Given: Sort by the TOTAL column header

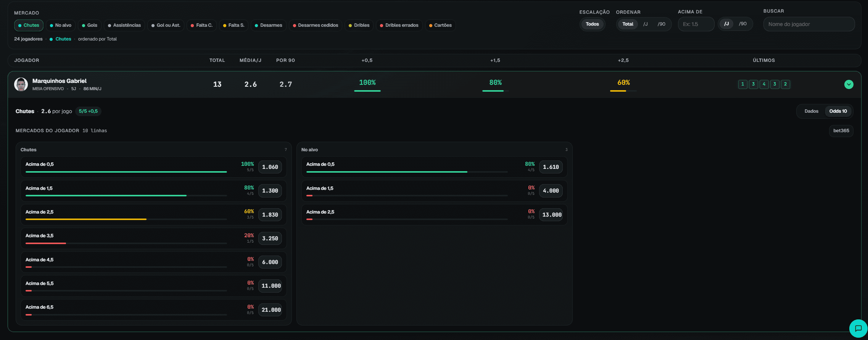Looking at the screenshot, I should pos(217,60).
